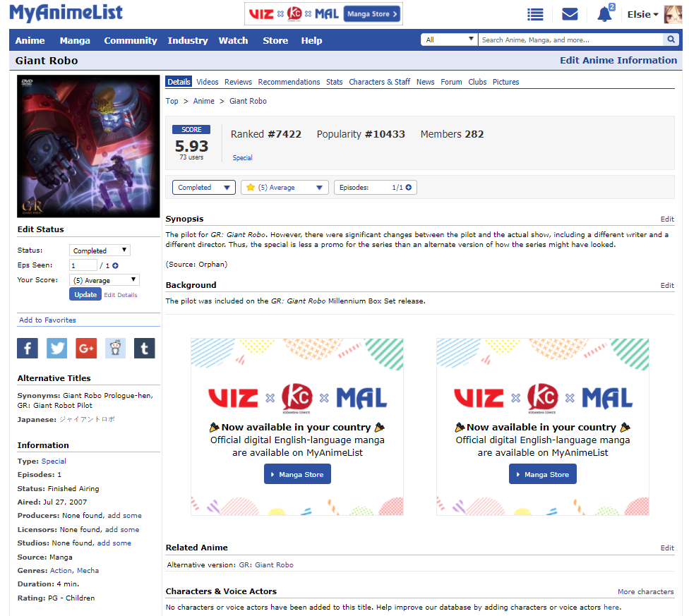This screenshot has width=689, height=616.
Task: Click add some link for Producers
Action: tap(125, 516)
